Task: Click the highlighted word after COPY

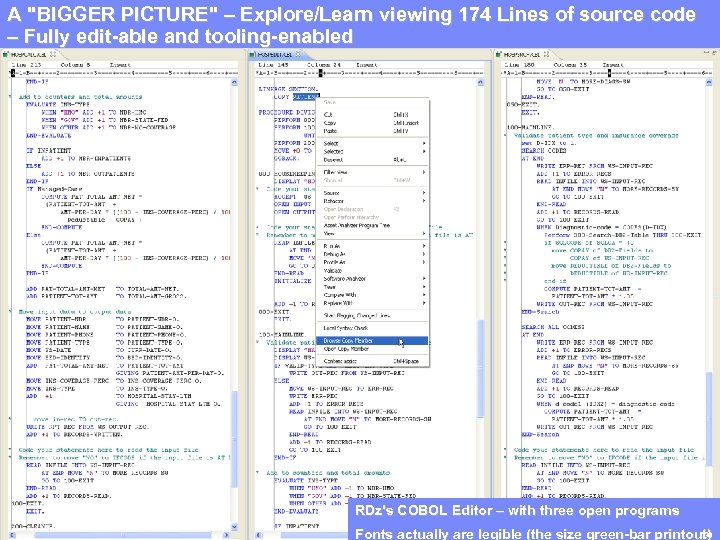Action: [x=306, y=97]
